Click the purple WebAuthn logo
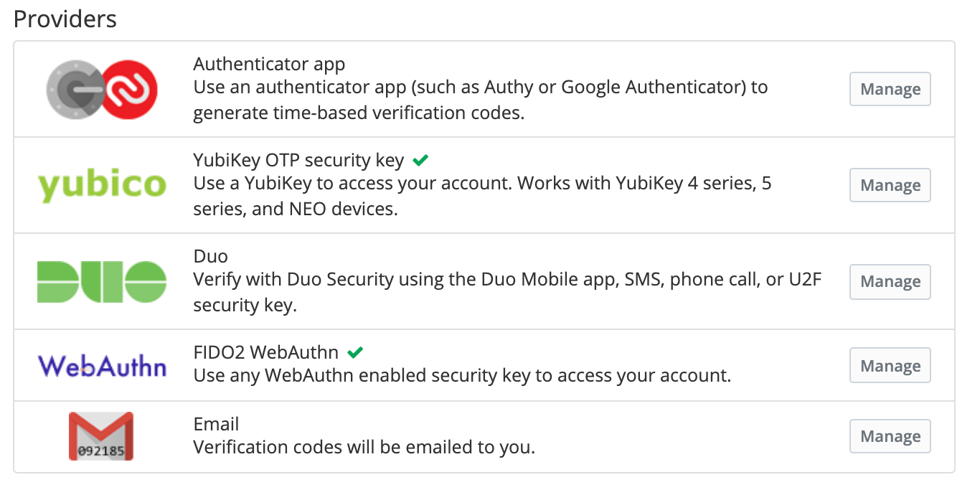 pyautogui.click(x=102, y=365)
